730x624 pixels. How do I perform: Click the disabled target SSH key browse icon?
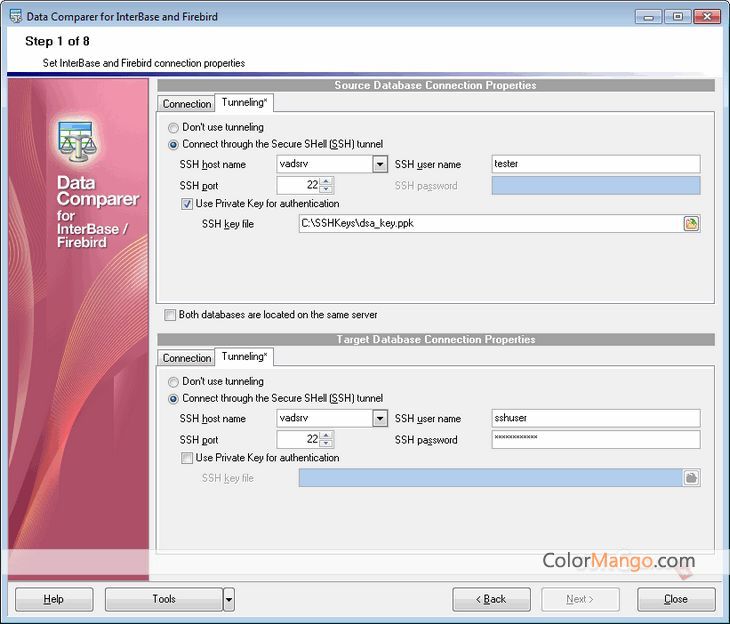691,478
